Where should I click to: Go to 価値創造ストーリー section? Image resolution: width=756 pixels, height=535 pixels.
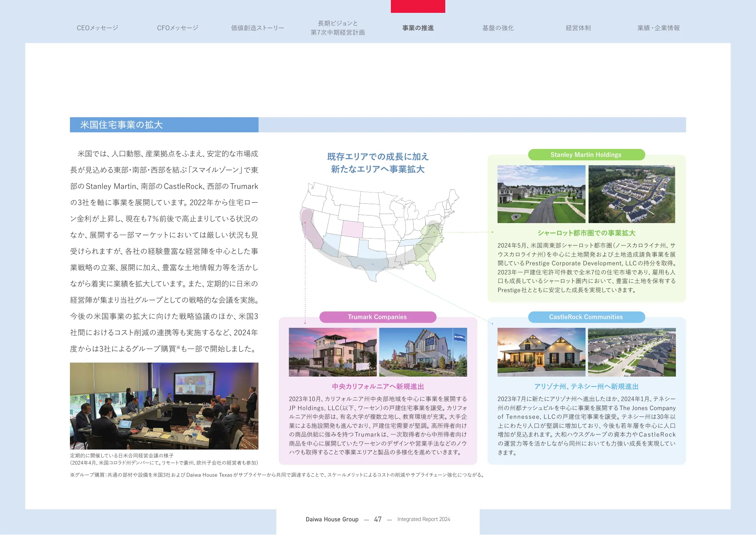point(258,28)
